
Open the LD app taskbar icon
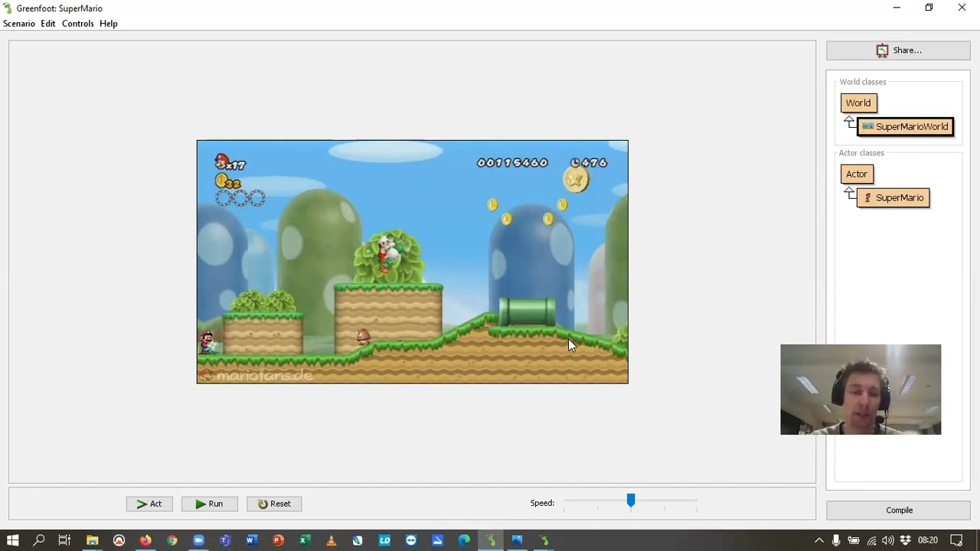tap(384, 540)
